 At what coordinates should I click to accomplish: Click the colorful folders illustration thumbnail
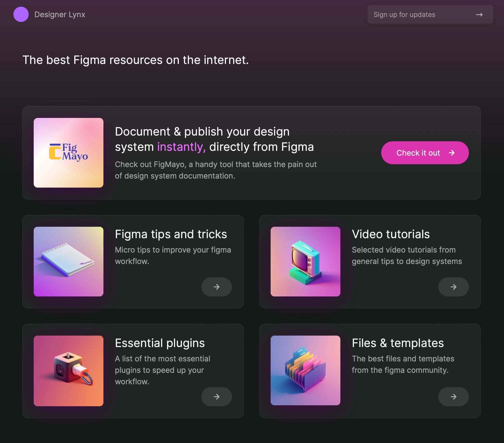[x=305, y=370]
